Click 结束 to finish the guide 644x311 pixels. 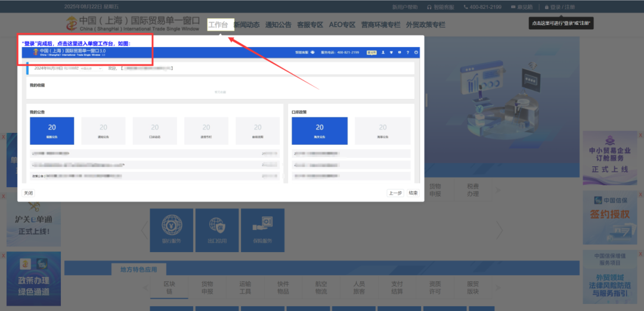tap(413, 193)
